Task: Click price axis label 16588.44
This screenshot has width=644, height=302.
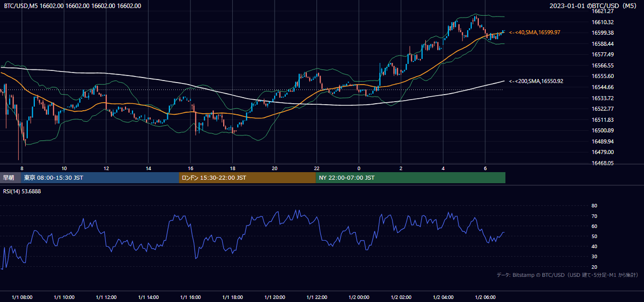Action: pos(603,44)
